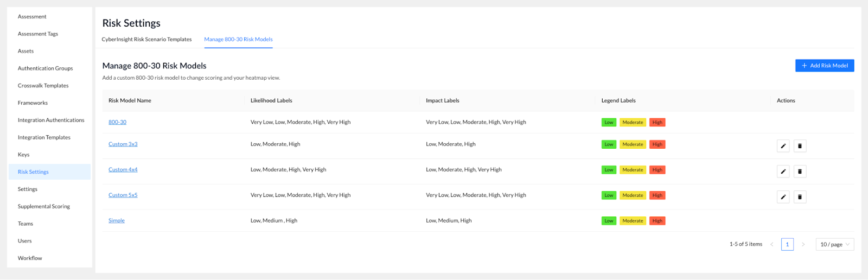Go to previous page arrow
Image resolution: width=868 pixels, height=280 pixels.
772,244
